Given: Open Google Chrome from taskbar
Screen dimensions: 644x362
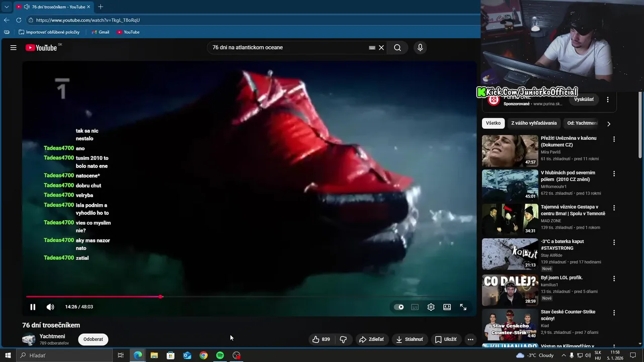Looking at the screenshot, I should pyautogui.click(x=203, y=355).
